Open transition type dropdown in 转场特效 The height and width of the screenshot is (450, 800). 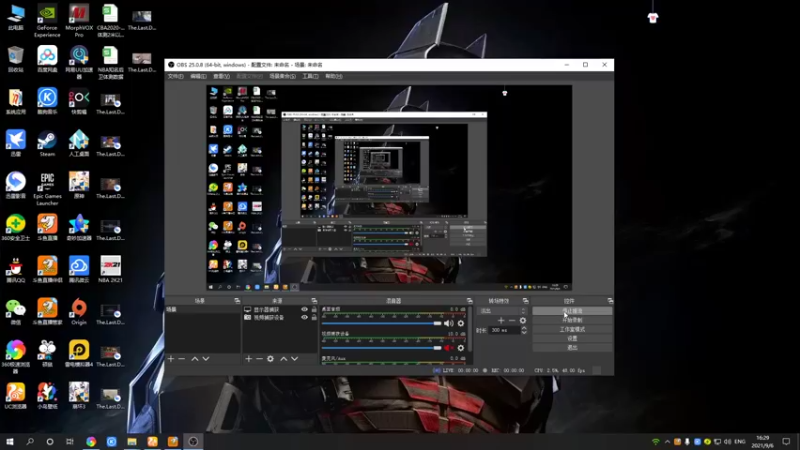[502, 311]
